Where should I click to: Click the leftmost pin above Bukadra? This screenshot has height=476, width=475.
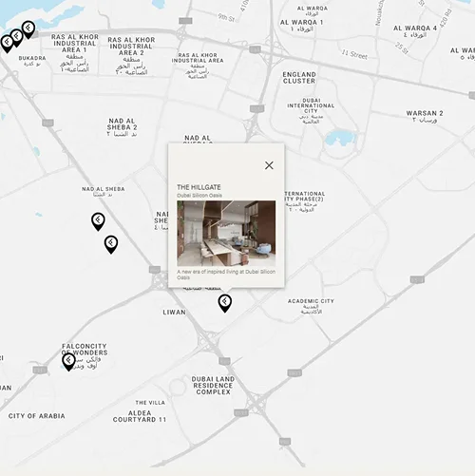coord(7,44)
